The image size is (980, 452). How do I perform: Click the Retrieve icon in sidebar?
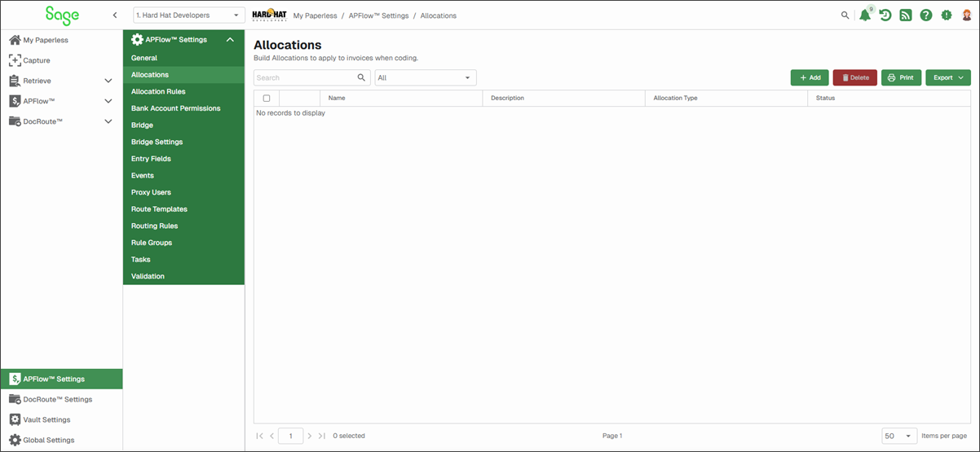click(15, 81)
